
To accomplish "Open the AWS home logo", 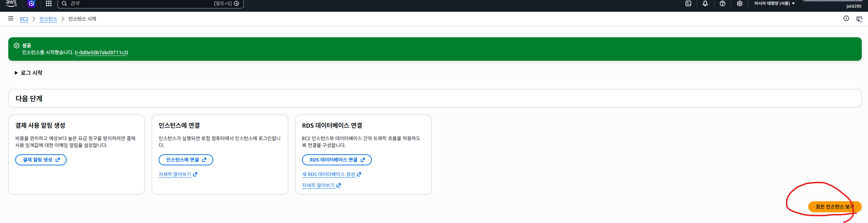I will click(11, 3).
